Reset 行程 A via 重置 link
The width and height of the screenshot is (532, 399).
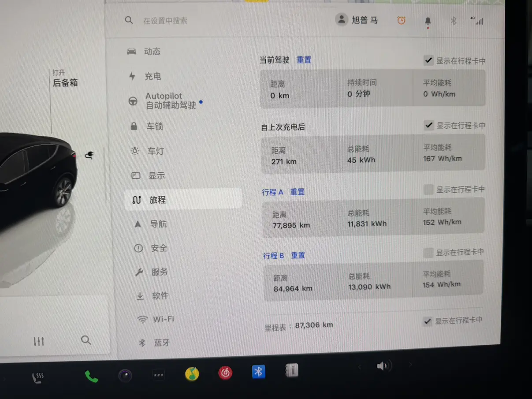tap(297, 192)
